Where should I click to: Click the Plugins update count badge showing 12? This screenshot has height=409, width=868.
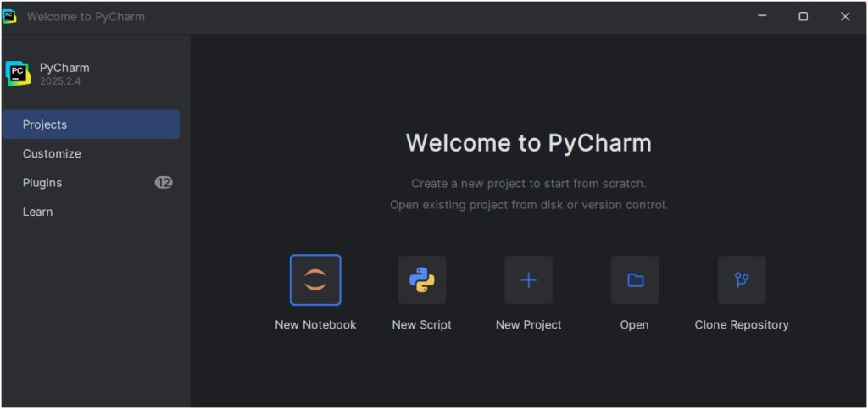point(164,183)
